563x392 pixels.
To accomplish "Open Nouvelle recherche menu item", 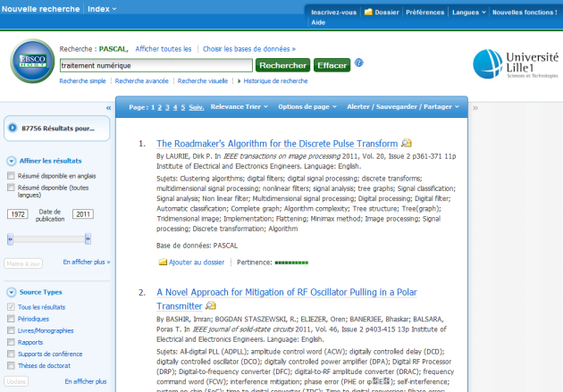I will point(40,9).
